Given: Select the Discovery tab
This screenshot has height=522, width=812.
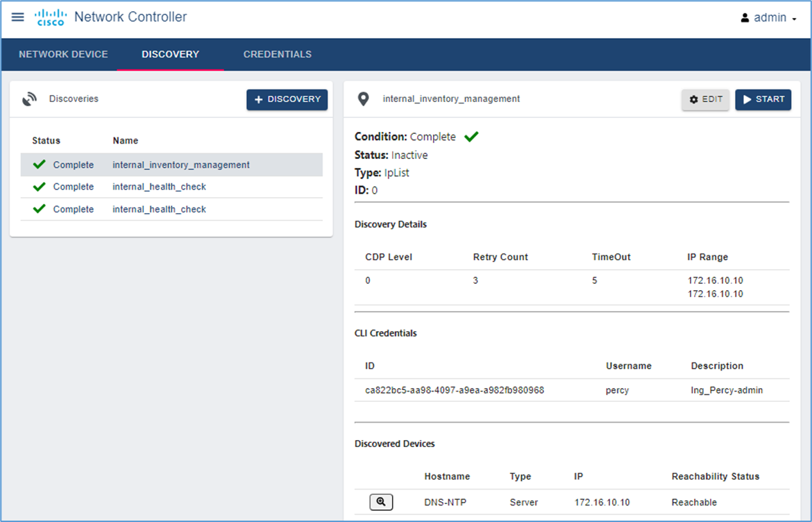Looking at the screenshot, I should click(x=170, y=54).
